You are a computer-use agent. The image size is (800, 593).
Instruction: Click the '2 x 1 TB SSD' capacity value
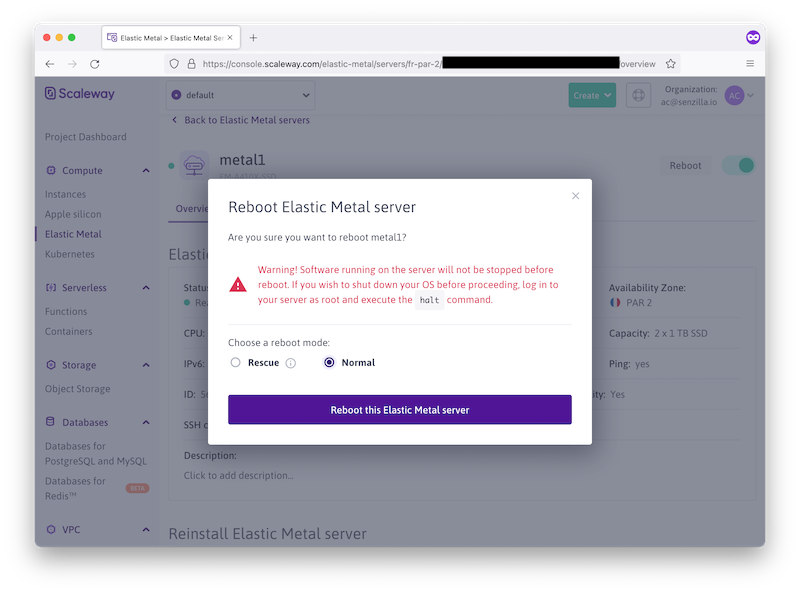(681, 333)
